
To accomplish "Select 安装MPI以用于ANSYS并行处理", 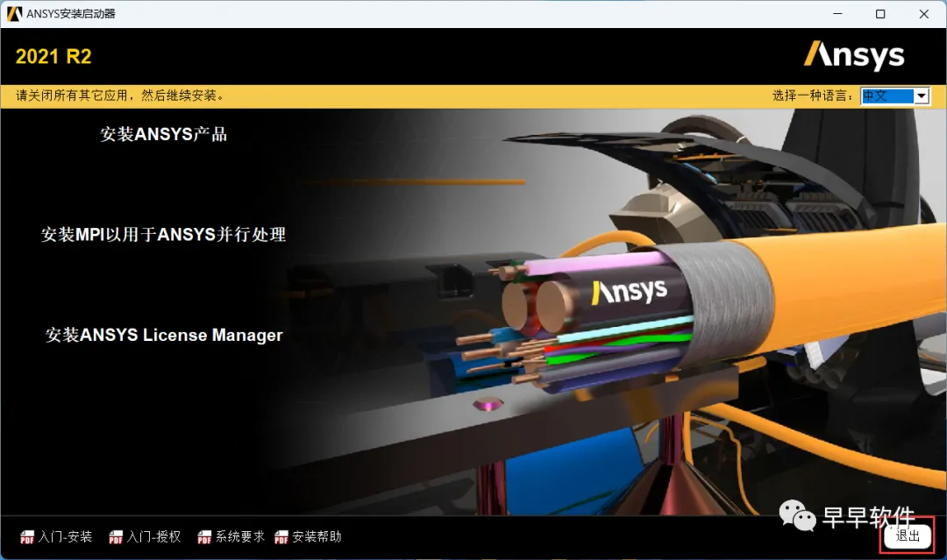I will tap(163, 234).
